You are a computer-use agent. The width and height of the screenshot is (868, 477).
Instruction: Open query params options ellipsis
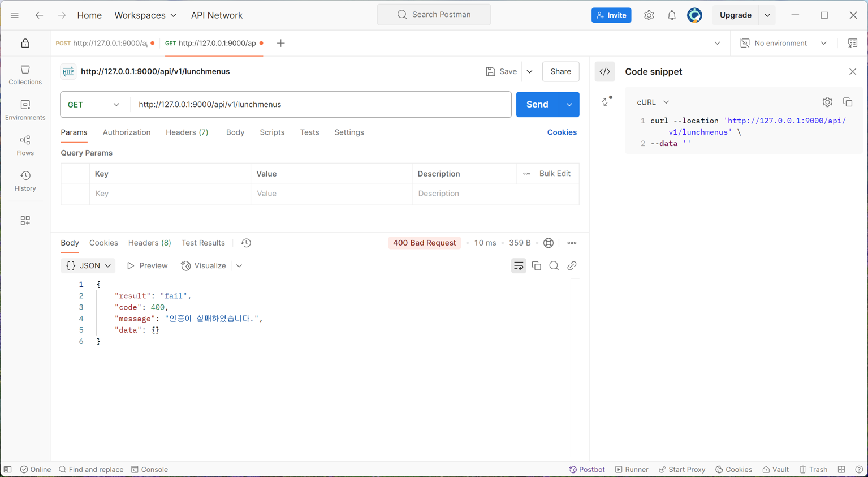point(526,174)
